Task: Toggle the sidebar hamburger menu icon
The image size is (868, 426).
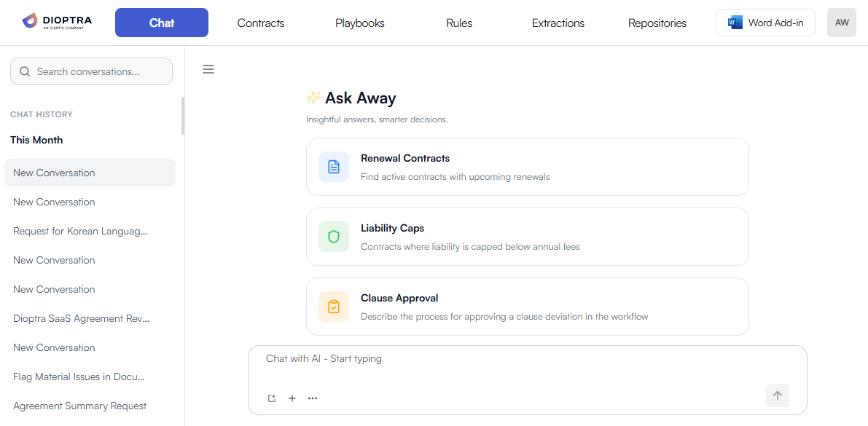Action: click(208, 69)
